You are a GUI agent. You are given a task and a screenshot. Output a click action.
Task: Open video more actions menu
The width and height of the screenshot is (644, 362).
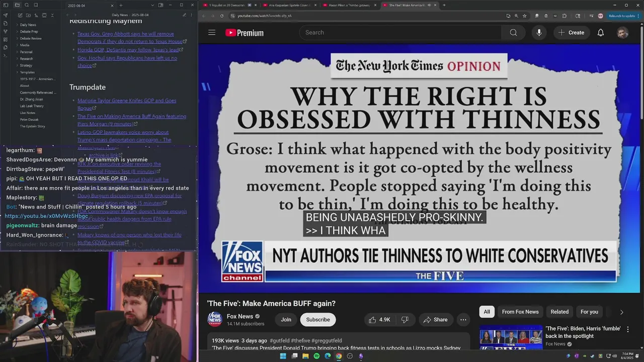463,320
